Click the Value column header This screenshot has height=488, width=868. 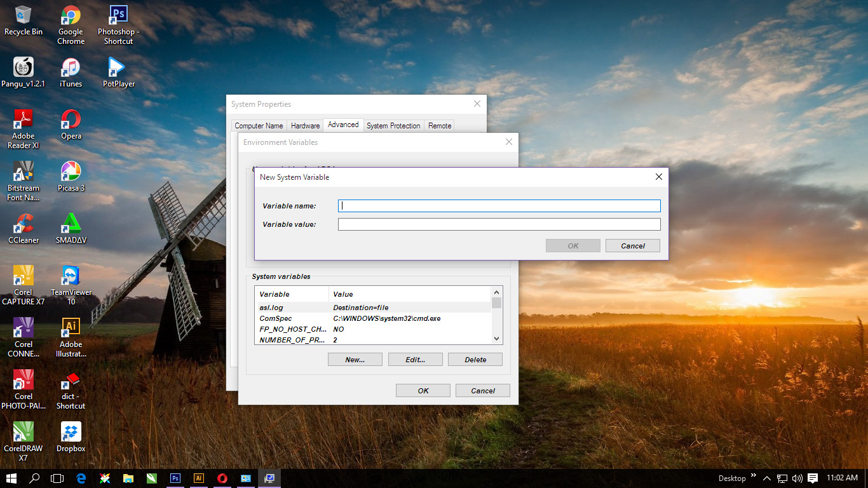coord(410,294)
